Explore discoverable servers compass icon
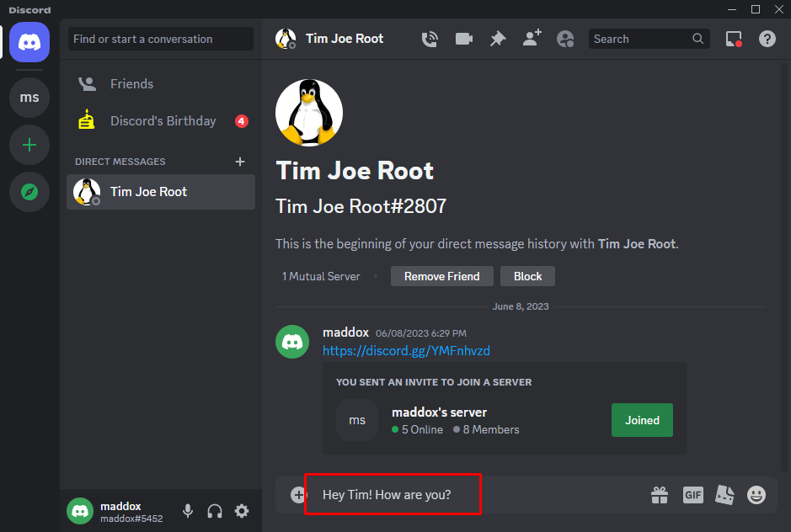The width and height of the screenshot is (791, 532). pyautogui.click(x=29, y=192)
